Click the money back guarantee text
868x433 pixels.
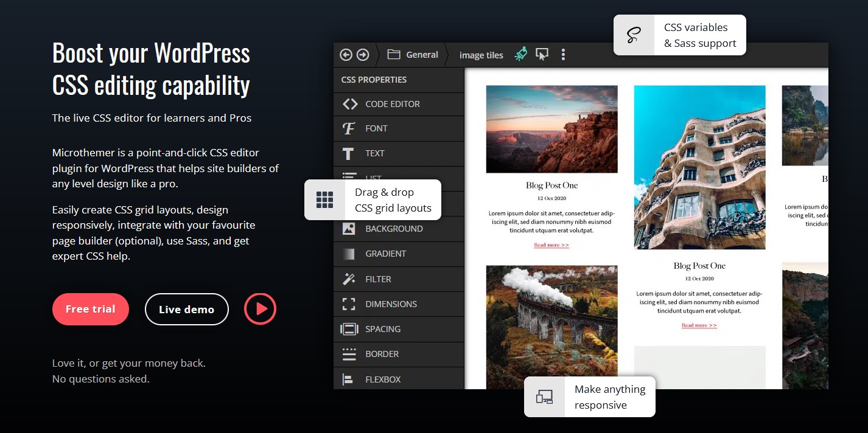(x=129, y=371)
